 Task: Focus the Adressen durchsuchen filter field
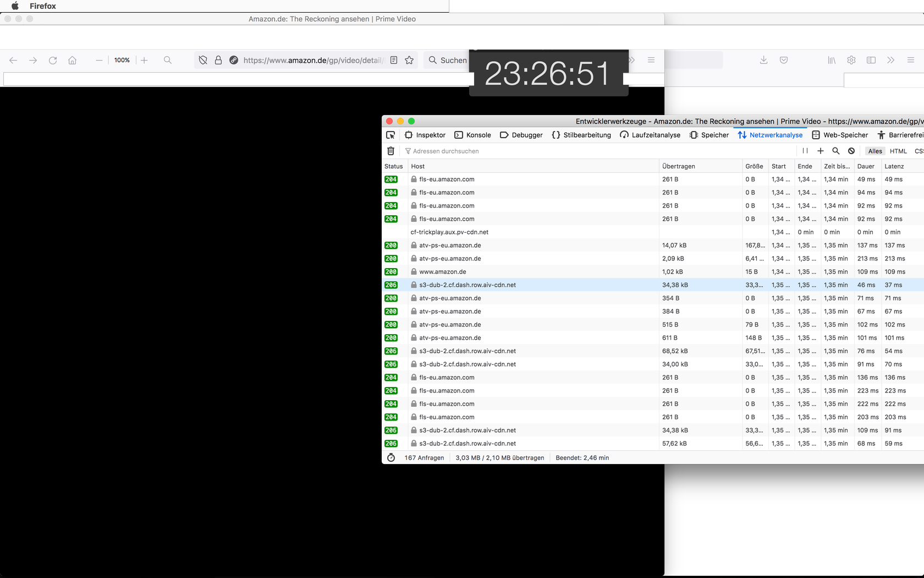[599, 151]
